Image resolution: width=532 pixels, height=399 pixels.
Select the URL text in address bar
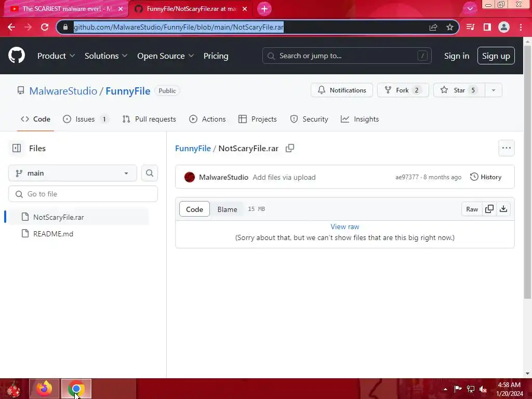(179, 27)
